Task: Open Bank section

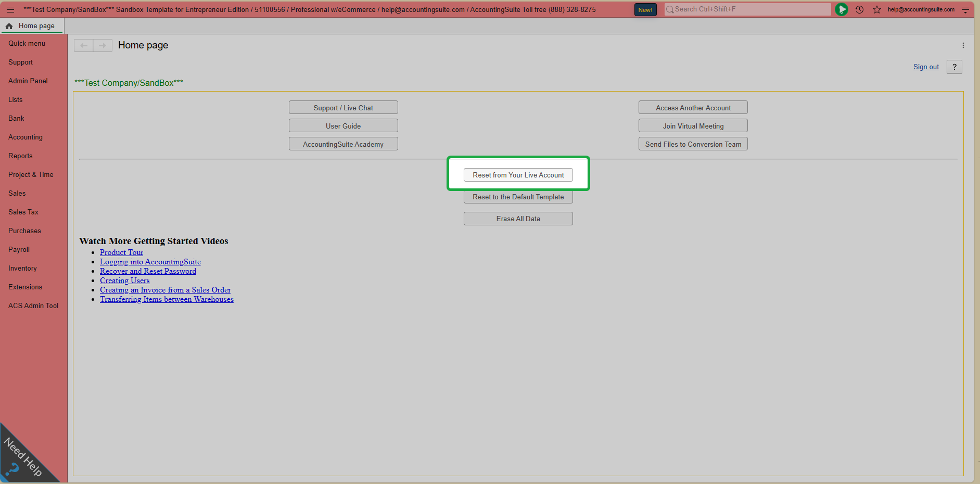Action: [x=16, y=118]
